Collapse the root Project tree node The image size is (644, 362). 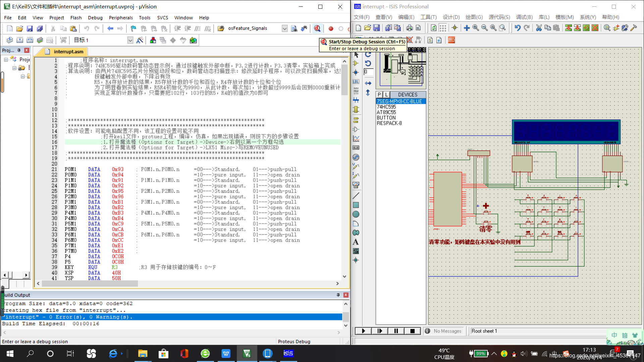coord(6,60)
